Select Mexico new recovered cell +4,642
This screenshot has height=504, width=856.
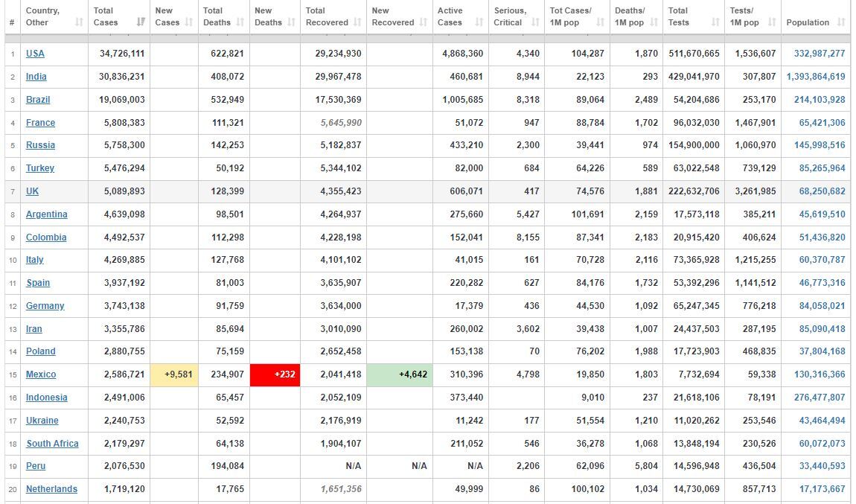[x=400, y=374]
